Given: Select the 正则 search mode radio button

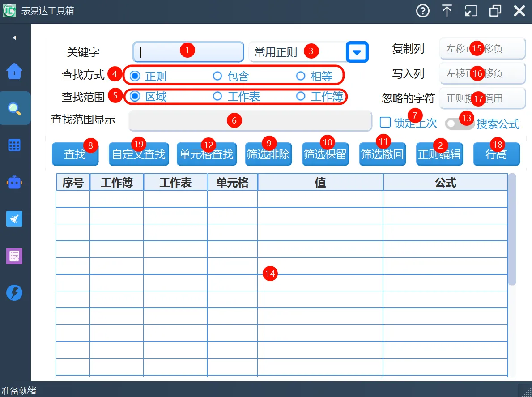Looking at the screenshot, I should 135,76.
